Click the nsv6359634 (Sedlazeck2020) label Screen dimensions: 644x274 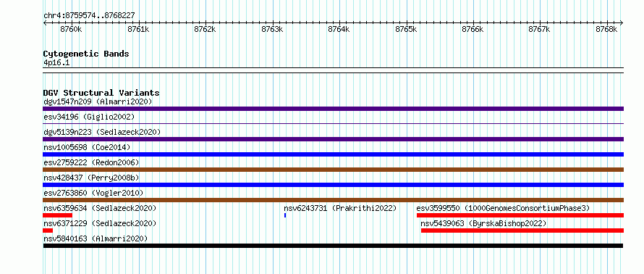[x=100, y=208]
